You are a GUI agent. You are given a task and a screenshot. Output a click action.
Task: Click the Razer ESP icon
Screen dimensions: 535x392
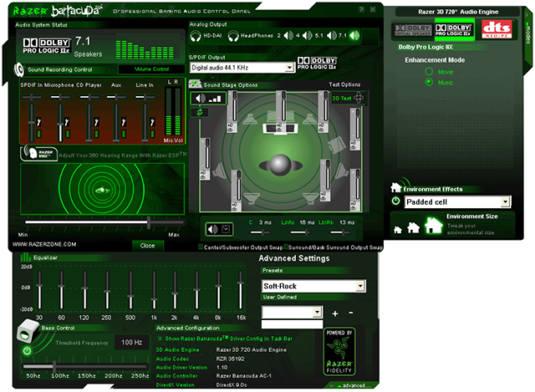pyautogui.click(x=38, y=153)
